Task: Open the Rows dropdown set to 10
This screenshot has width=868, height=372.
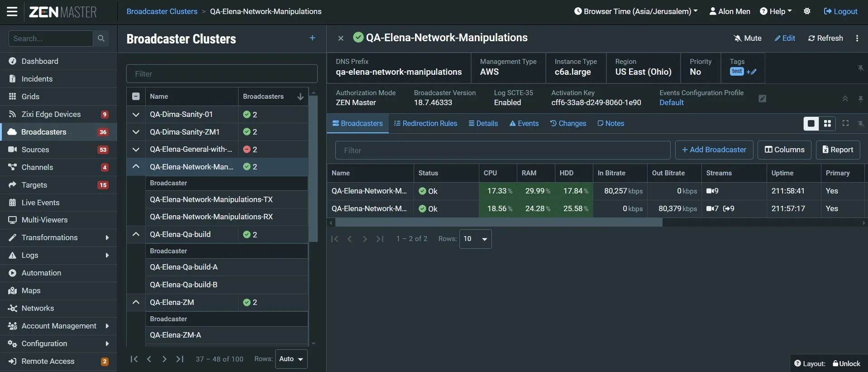Action: [x=475, y=239]
